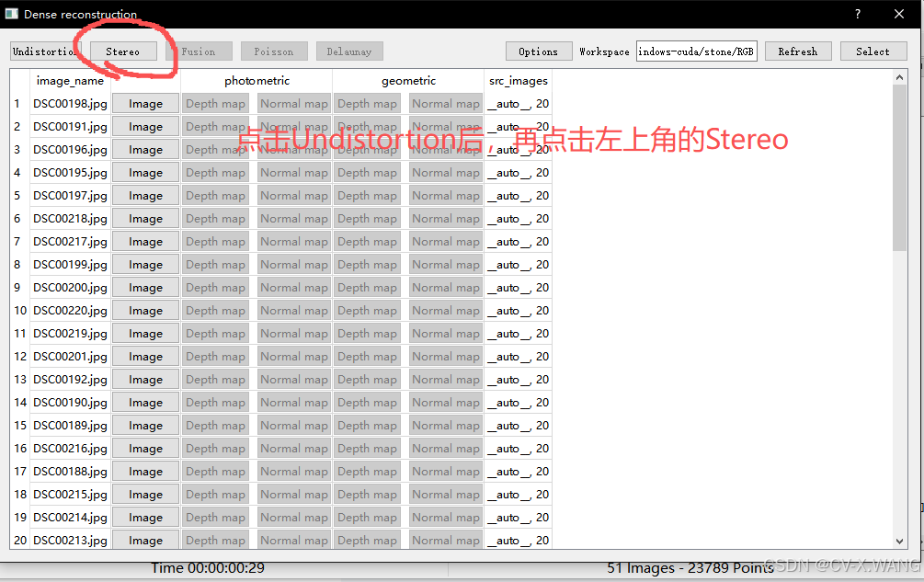The width and height of the screenshot is (924, 582).
Task: Open the Image for DSC00213.jpg
Action: (144, 540)
